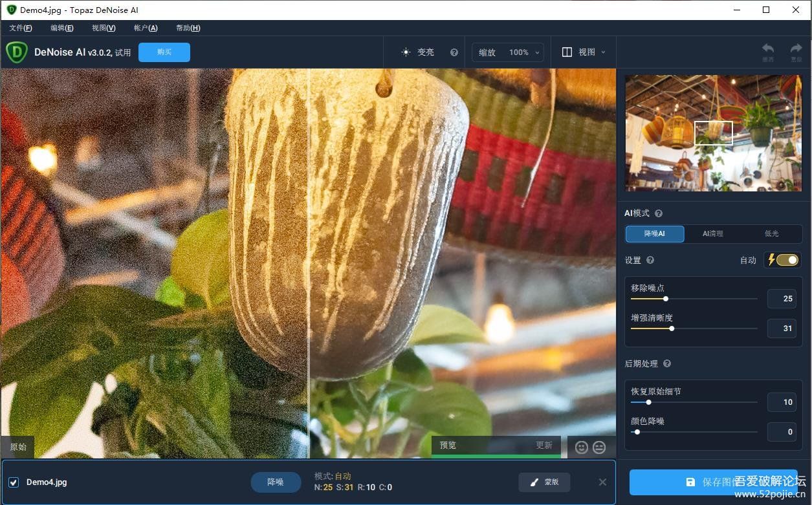Click the unhappy face feedback icon
812x505 pixels.
point(598,446)
